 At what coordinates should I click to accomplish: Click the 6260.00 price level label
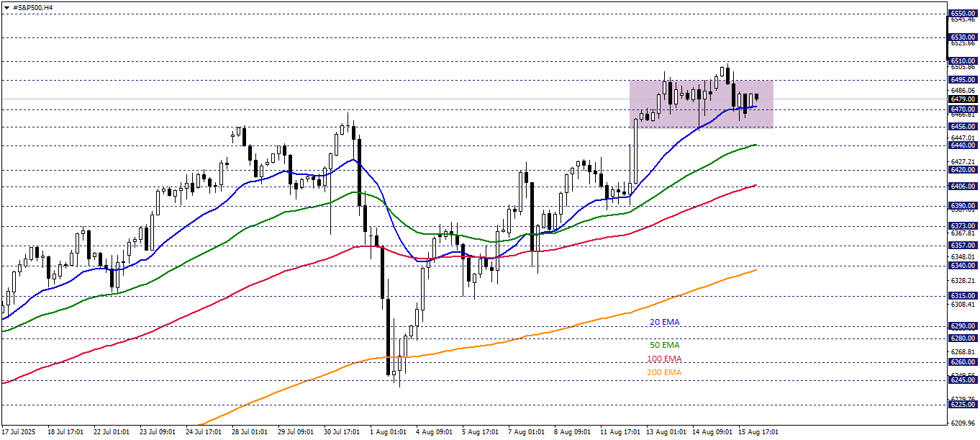[x=963, y=362]
